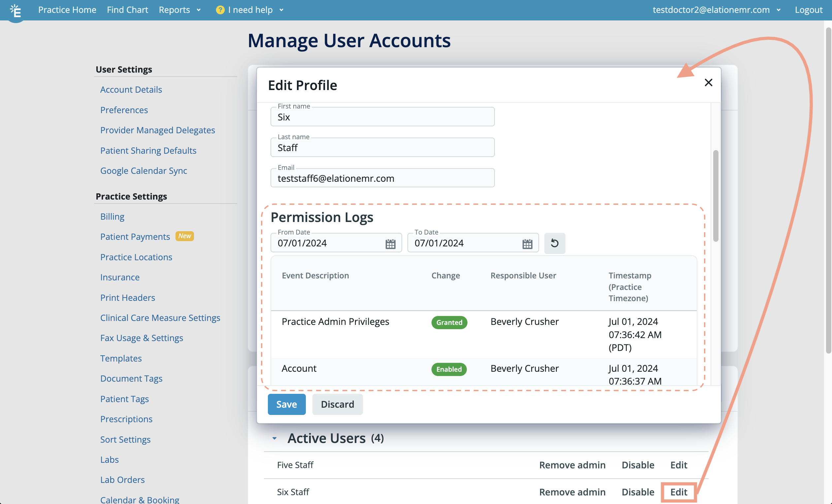
Task: Click the Enabled account status toggle
Action: click(x=449, y=368)
